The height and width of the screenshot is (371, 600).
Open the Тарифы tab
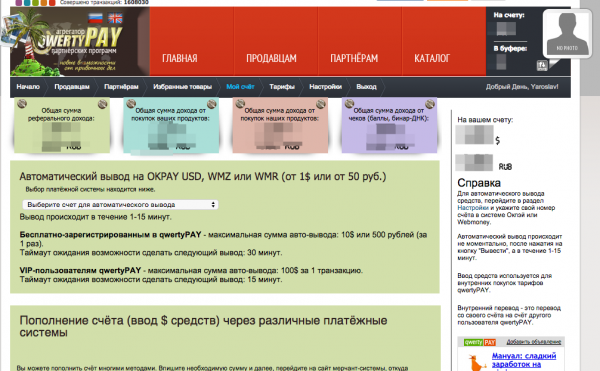[x=282, y=87]
